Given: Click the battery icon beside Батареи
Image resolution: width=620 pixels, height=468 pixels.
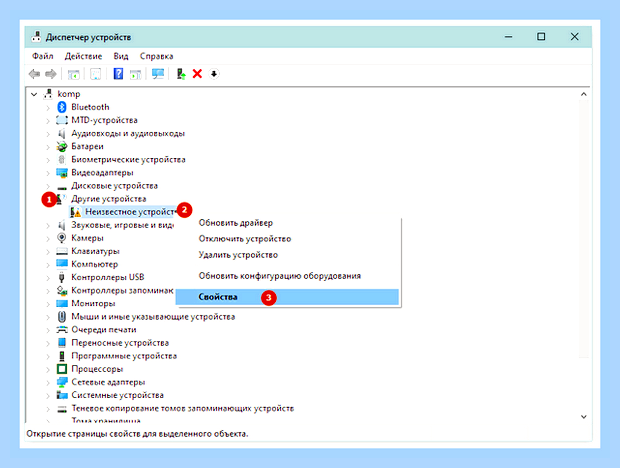Looking at the screenshot, I should point(62,147).
